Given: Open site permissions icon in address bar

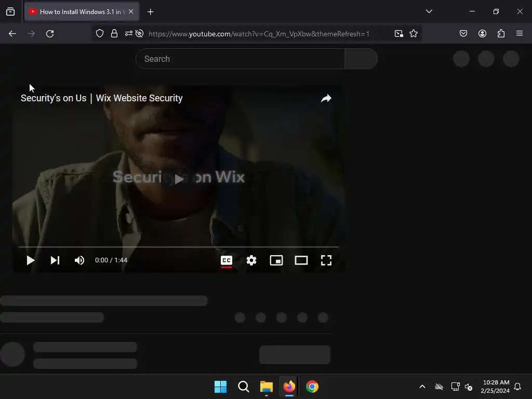Looking at the screenshot, I should point(129,34).
